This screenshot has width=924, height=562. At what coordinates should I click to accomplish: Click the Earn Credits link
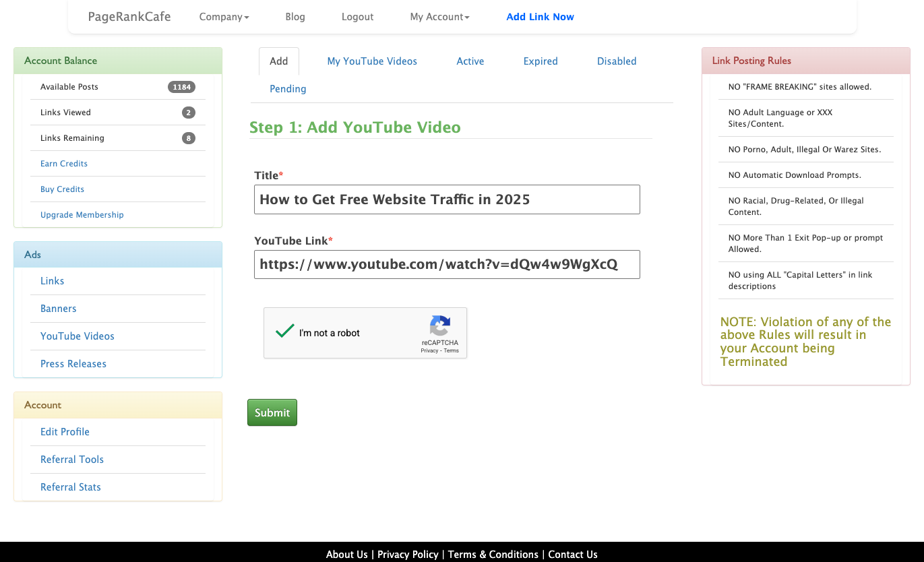pyautogui.click(x=63, y=163)
